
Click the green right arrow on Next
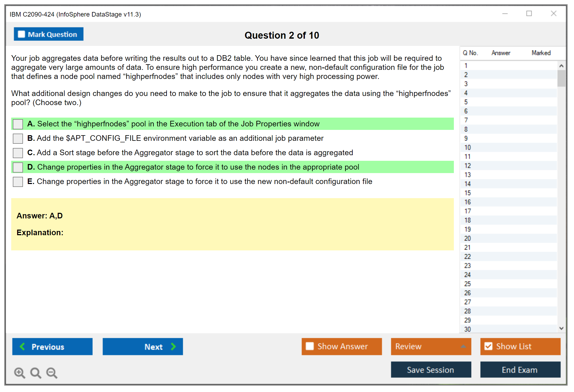pyautogui.click(x=173, y=346)
